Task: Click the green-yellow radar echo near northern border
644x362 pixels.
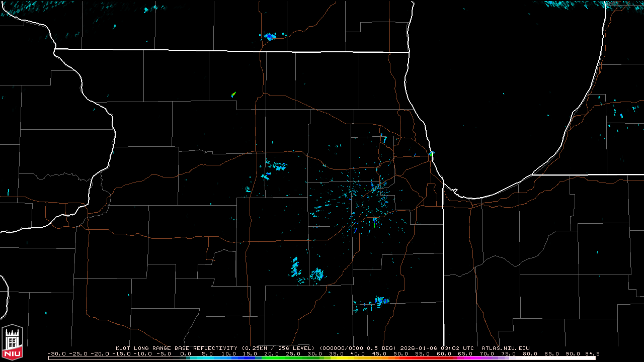Action: (233, 94)
